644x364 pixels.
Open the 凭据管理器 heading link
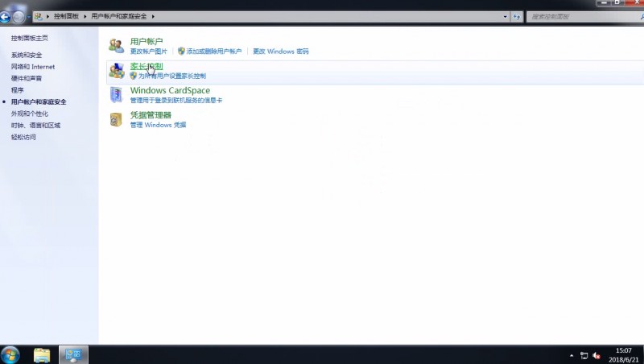pos(151,115)
